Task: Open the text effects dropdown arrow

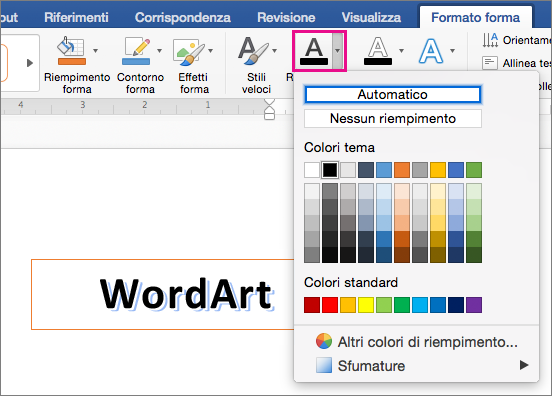Action: pos(452,51)
